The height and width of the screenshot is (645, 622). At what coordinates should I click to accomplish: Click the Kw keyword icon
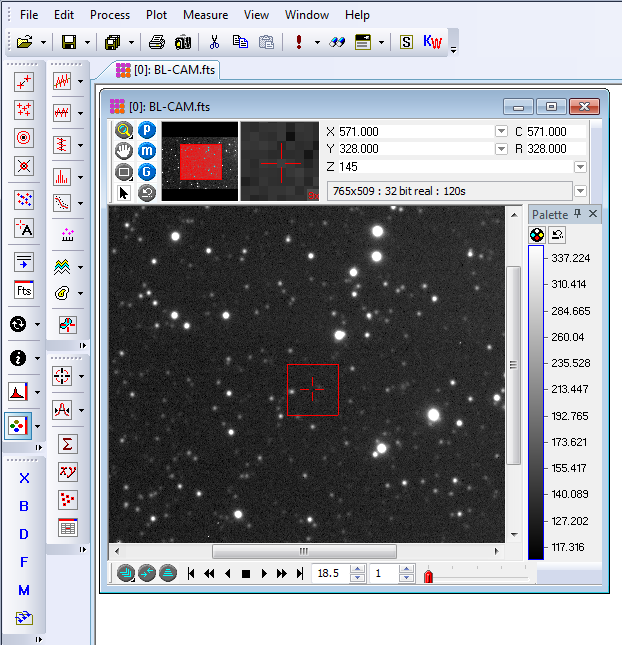pyautogui.click(x=432, y=42)
